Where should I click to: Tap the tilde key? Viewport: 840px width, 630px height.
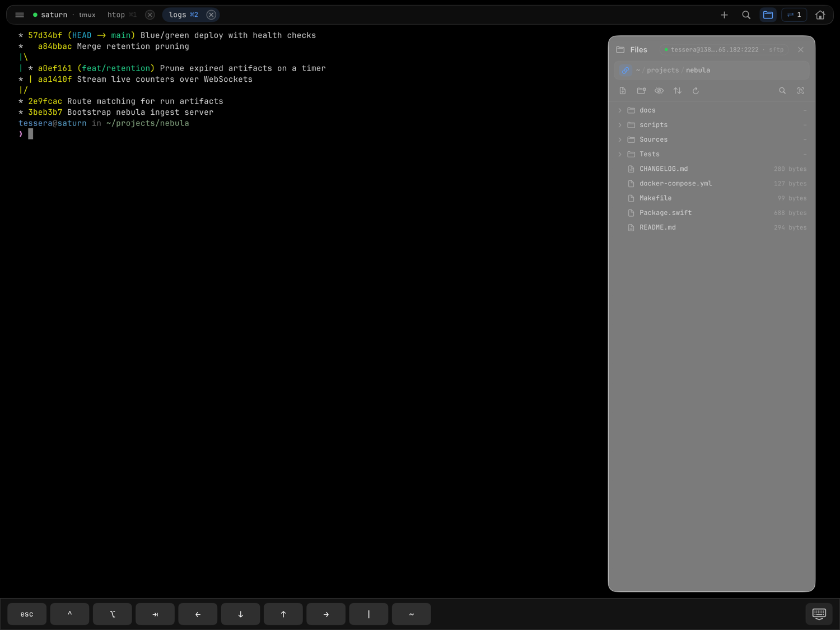412,614
